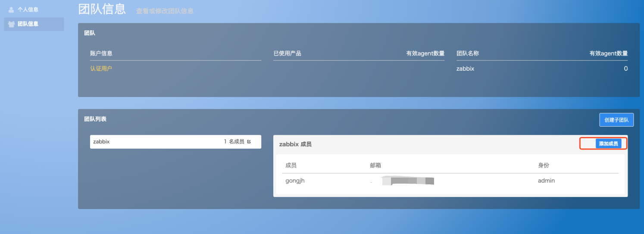Click the zabbix 成员 panel title
Image resolution: width=644 pixels, height=234 pixels.
click(x=295, y=144)
